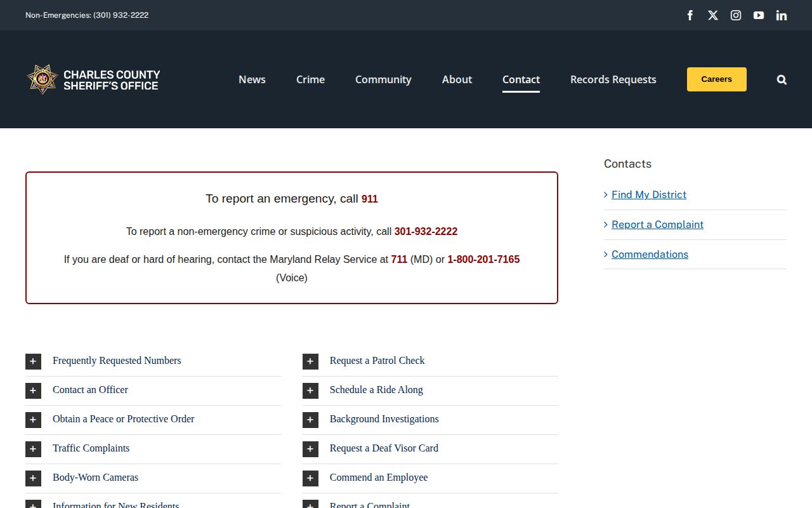This screenshot has height=508, width=812.
Task: Expand Obtain a Peace or Protective Order
Action: click(x=153, y=420)
